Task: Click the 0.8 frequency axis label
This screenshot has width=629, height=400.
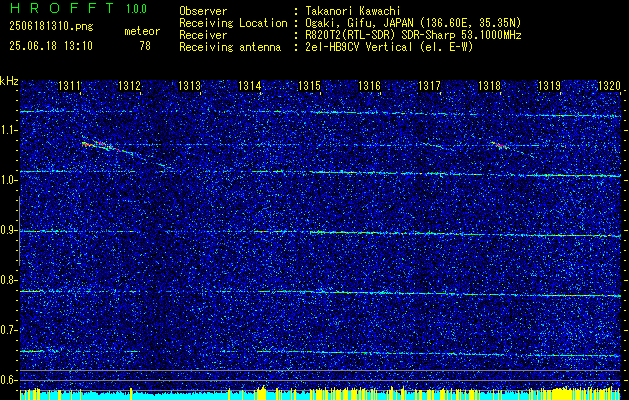Action: coord(8,280)
